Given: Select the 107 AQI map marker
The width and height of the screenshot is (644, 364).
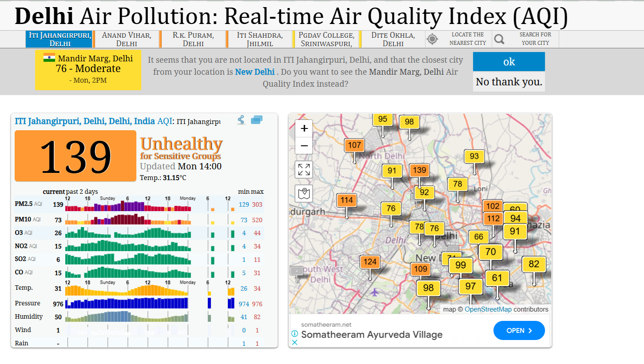Looking at the screenshot, I should click(x=354, y=145).
